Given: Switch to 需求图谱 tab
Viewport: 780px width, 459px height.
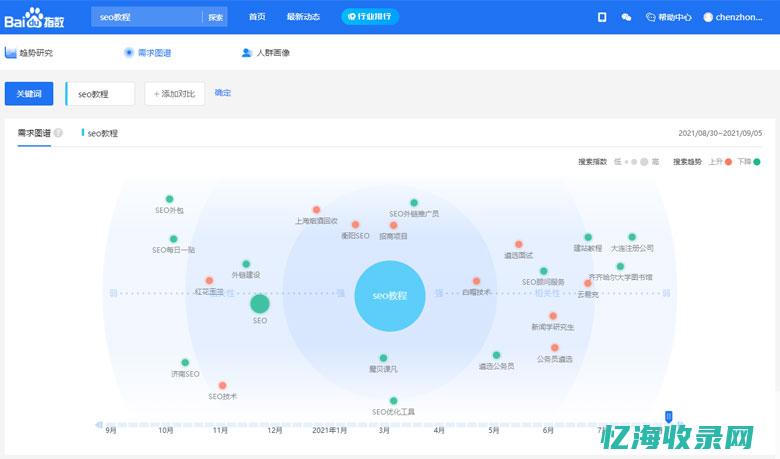Looking at the screenshot, I should pos(148,53).
